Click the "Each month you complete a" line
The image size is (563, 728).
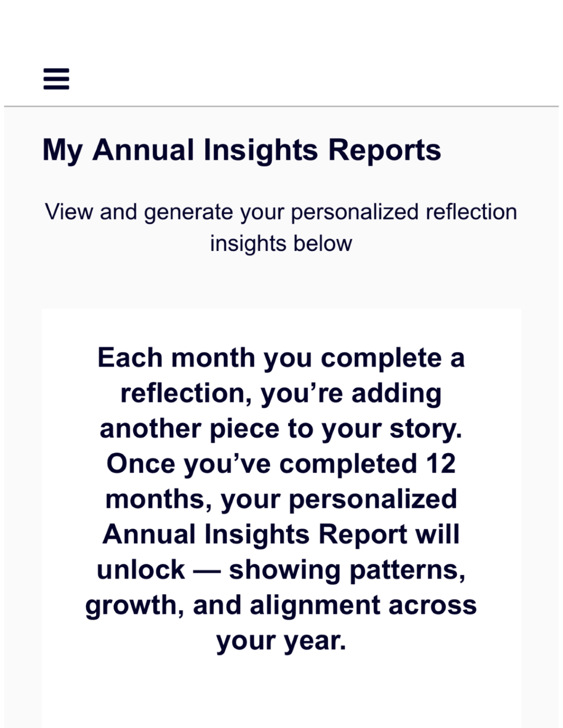281,358
